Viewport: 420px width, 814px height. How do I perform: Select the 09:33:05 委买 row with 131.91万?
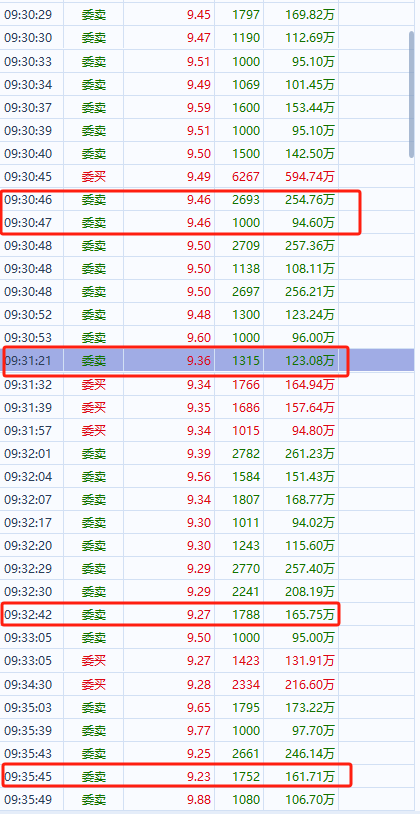click(x=208, y=661)
